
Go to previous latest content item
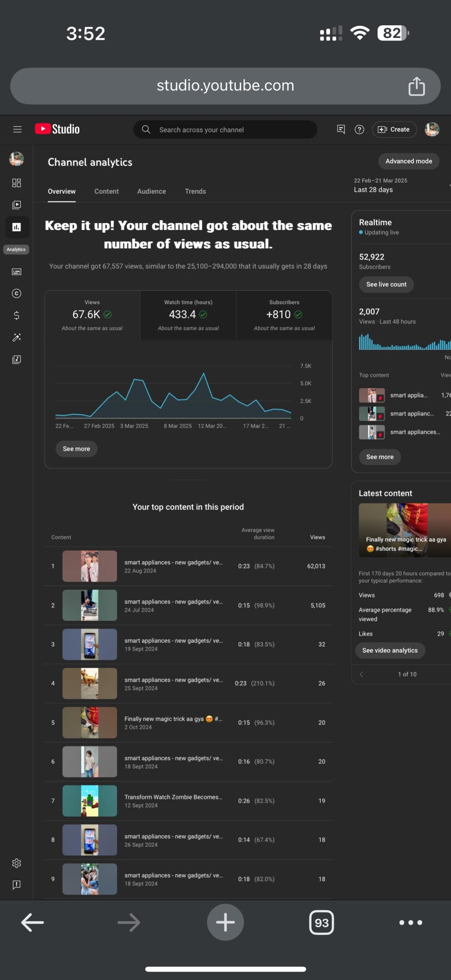click(361, 674)
